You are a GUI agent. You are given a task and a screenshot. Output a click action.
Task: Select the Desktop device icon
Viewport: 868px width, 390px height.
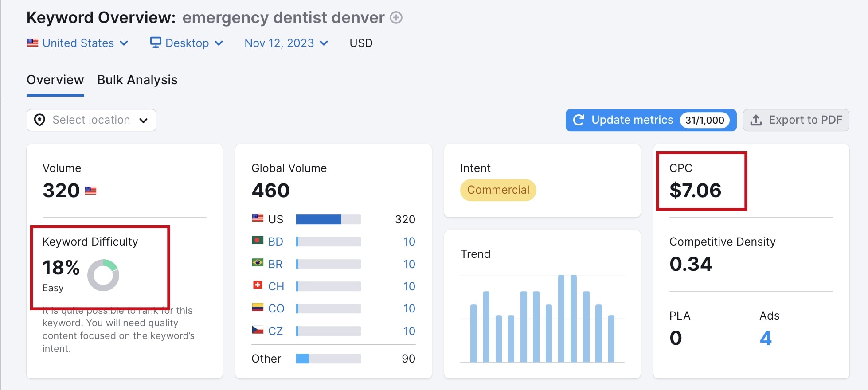156,42
